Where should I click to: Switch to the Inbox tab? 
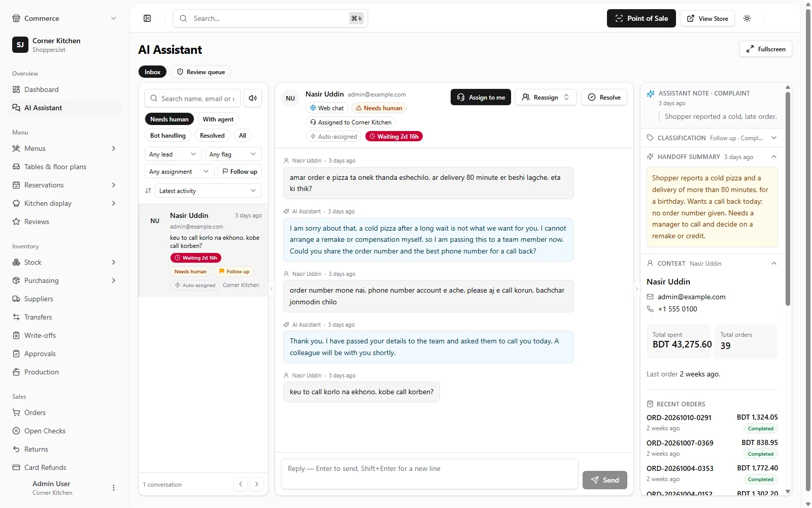coord(152,72)
